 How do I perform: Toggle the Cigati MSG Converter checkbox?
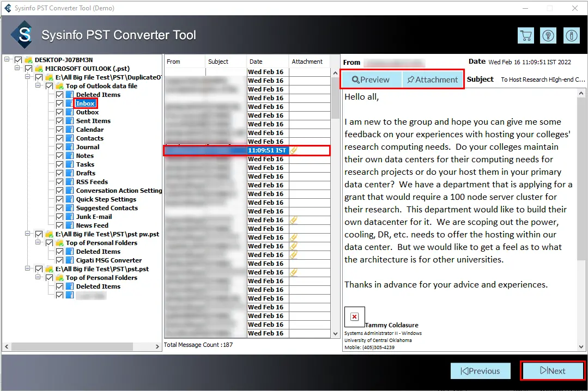click(x=59, y=260)
